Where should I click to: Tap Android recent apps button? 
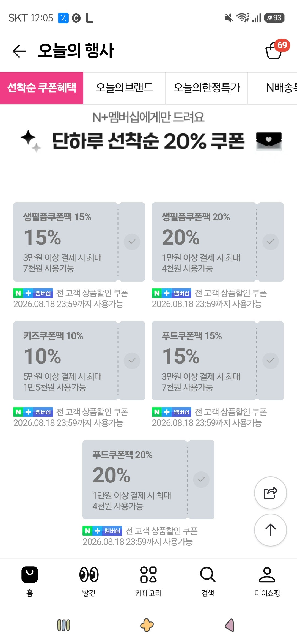[64, 625]
